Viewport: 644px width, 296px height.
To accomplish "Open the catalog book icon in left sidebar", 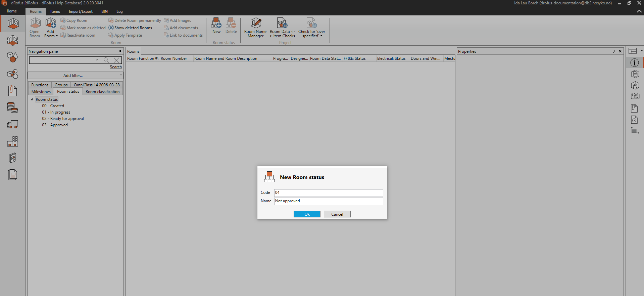I will pyautogui.click(x=13, y=158).
